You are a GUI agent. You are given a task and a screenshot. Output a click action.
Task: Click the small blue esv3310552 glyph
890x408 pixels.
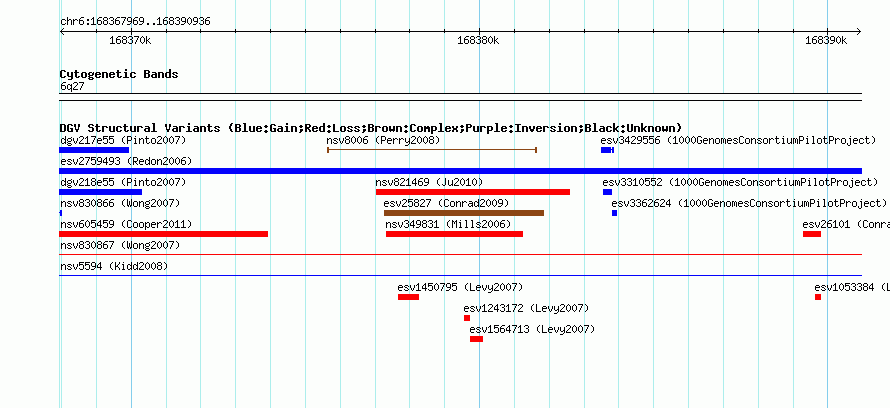point(607,192)
